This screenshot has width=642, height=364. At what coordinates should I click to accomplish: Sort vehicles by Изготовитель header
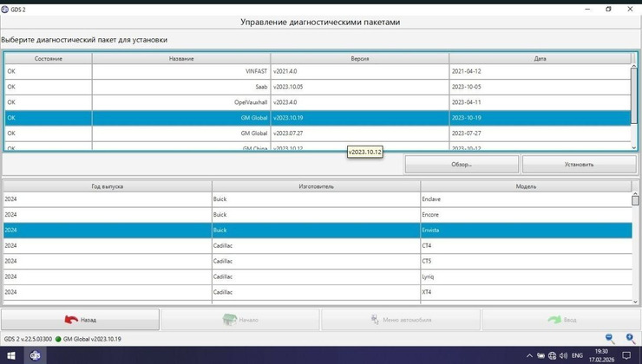pyautogui.click(x=316, y=186)
